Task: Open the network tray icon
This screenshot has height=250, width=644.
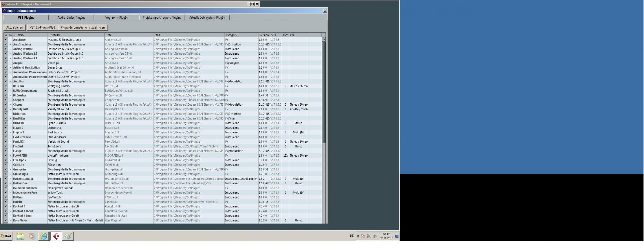Action: [369, 236]
